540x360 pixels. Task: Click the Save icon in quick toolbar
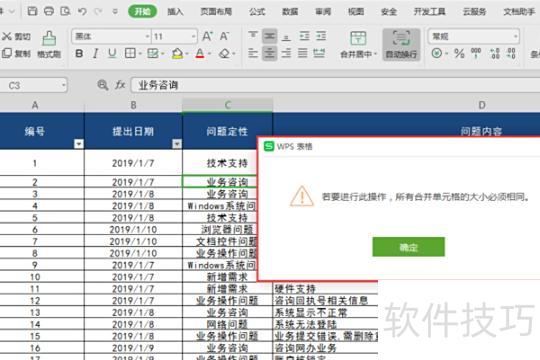click(x=32, y=11)
